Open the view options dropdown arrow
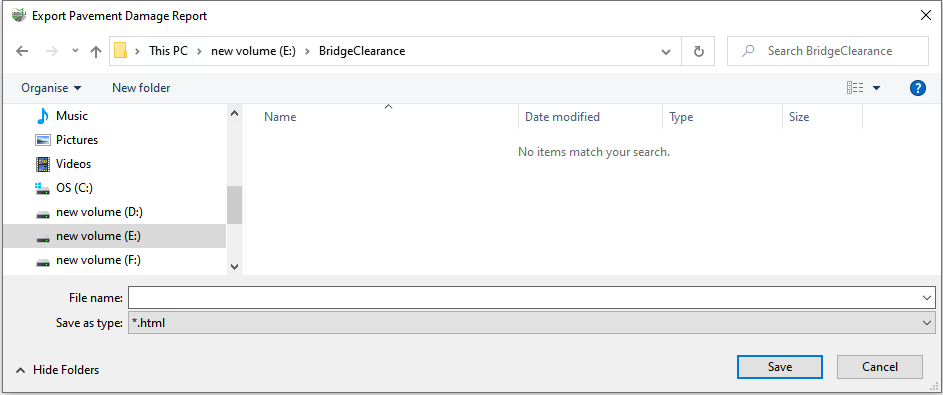 876,88
